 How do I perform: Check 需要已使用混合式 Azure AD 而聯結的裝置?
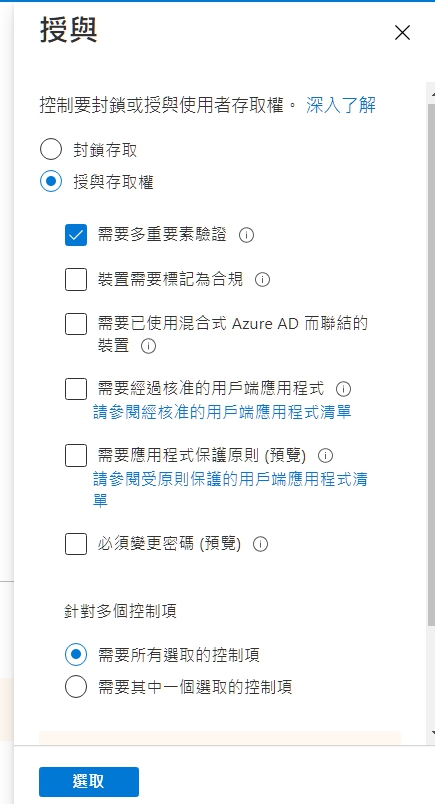coord(76,324)
